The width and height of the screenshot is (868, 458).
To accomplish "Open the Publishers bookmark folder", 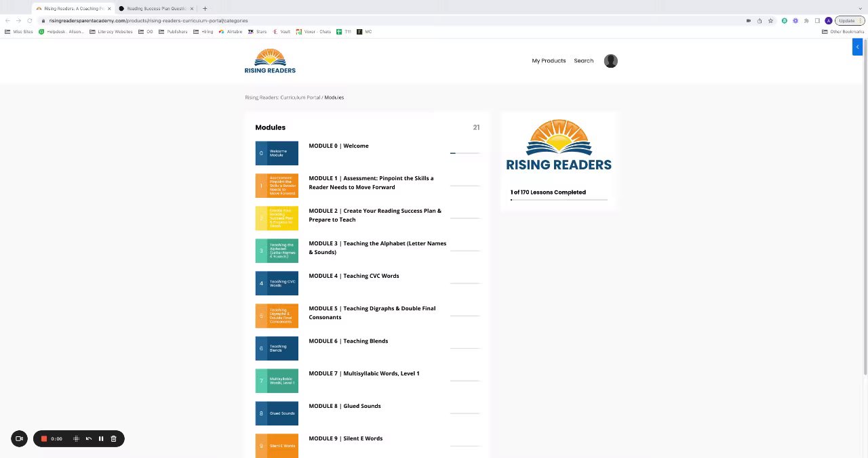I will [173, 32].
